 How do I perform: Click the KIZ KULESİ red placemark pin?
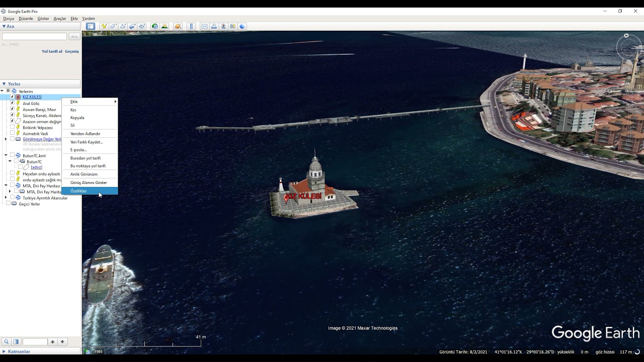click(x=286, y=198)
